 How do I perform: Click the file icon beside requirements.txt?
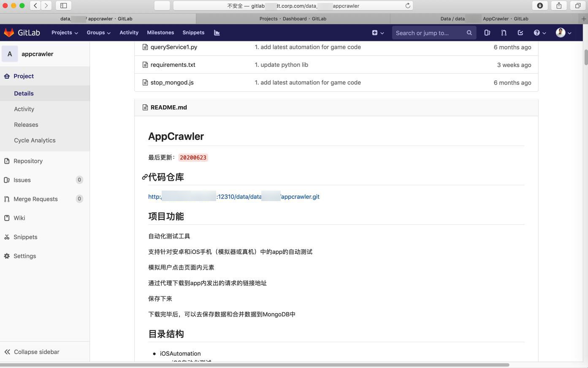(x=145, y=65)
